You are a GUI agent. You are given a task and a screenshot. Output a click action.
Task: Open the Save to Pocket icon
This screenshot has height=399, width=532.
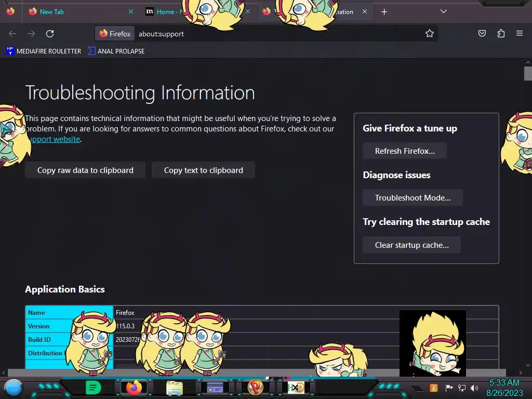(x=482, y=33)
